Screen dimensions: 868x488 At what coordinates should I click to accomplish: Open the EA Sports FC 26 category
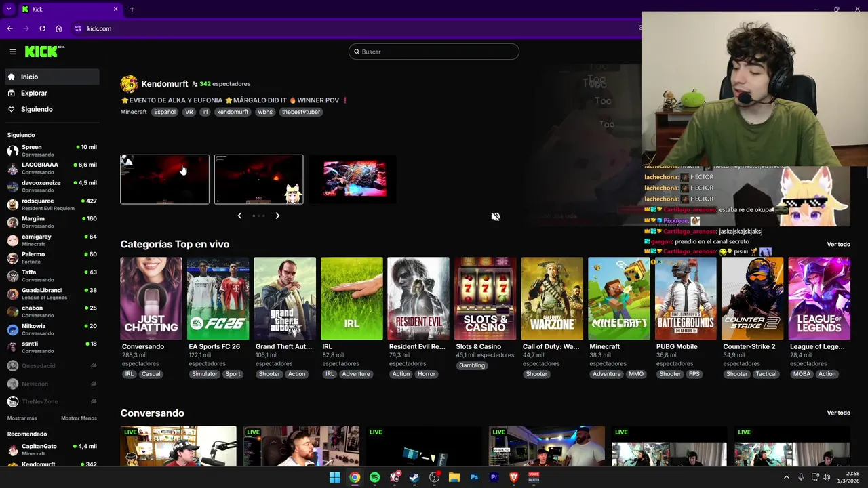(218, 298)
